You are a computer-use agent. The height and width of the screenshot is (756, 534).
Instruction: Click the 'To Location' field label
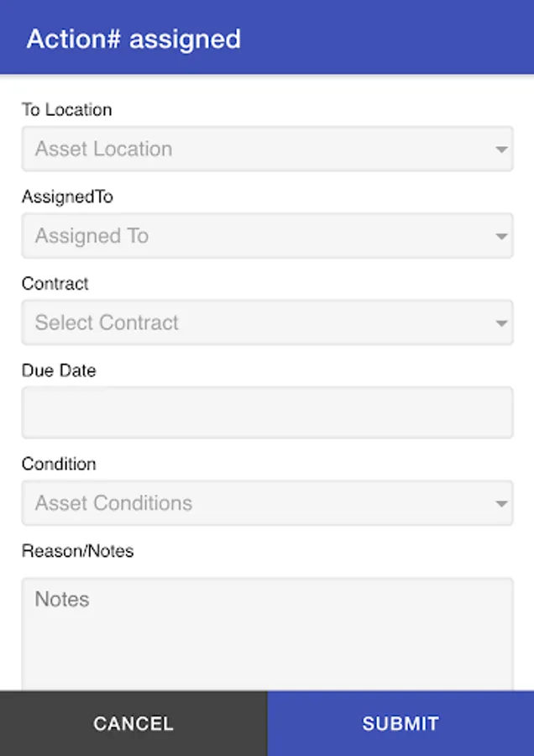coord(66,110)
